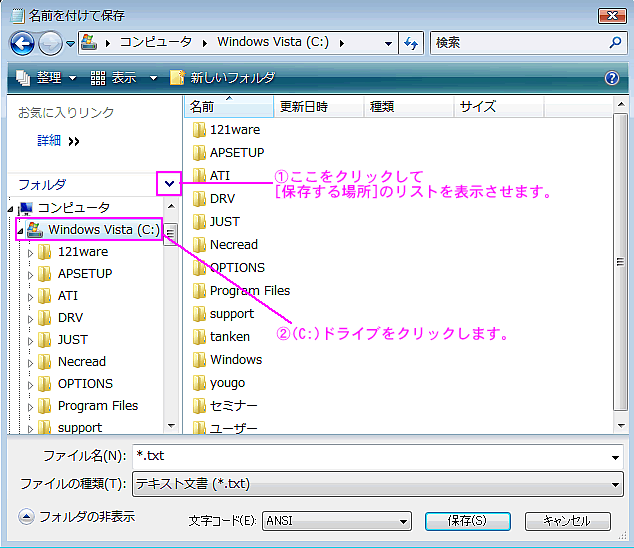634x548 pixels.
Task: Select Program Files in the folder tree
Action: tap(98, 405)
